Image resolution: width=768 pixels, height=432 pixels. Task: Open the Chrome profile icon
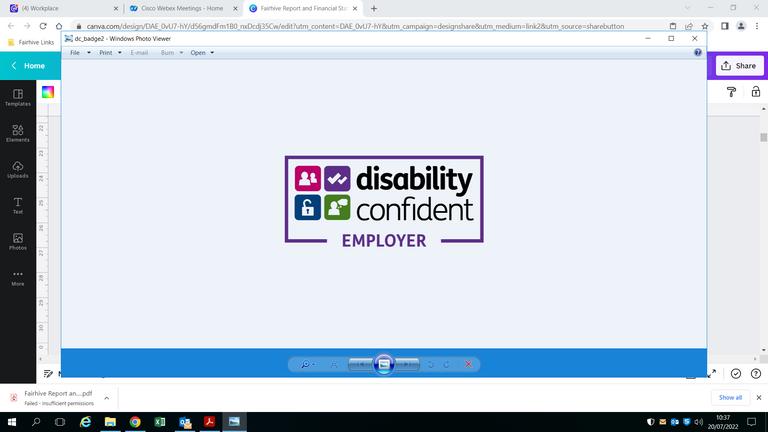tap(741, 26)
